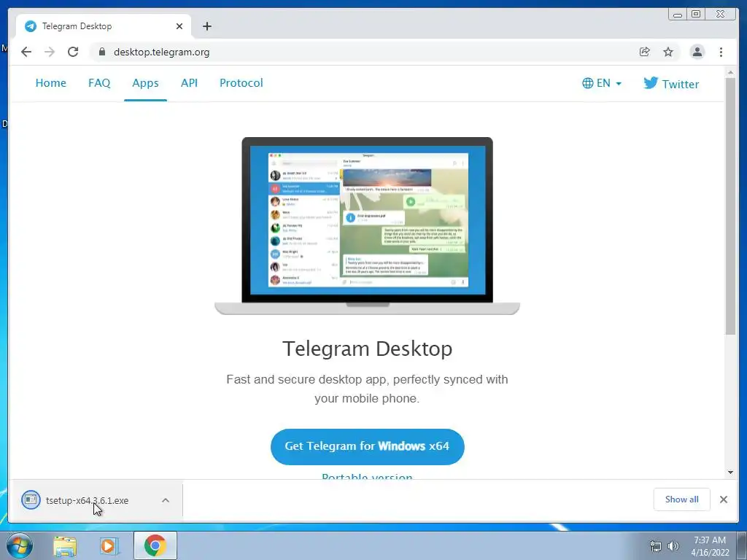Screen dimensions: 747x560
Task: Open the Apps nav tab
Action: pyautogui.click(x=145, y=83)
